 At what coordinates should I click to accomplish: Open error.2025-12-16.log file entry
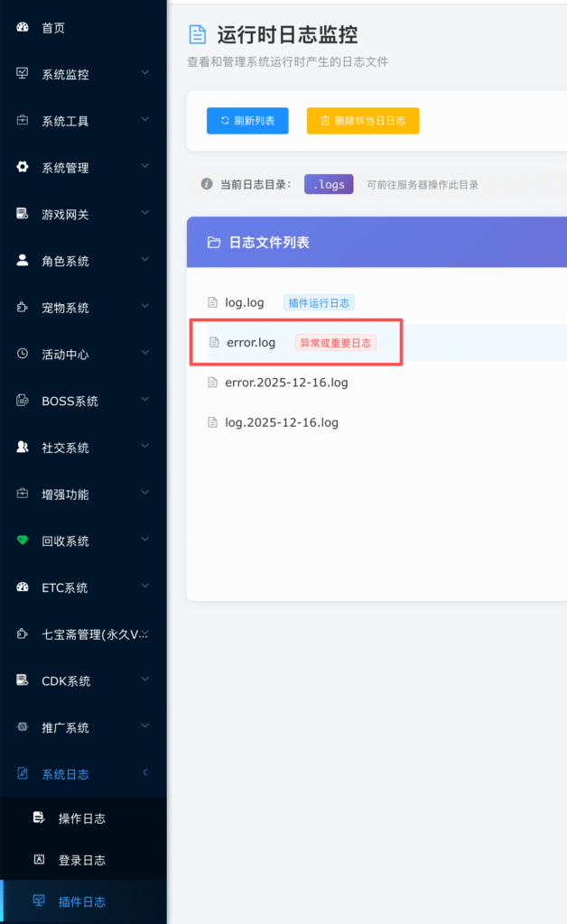tap(286, 383)
